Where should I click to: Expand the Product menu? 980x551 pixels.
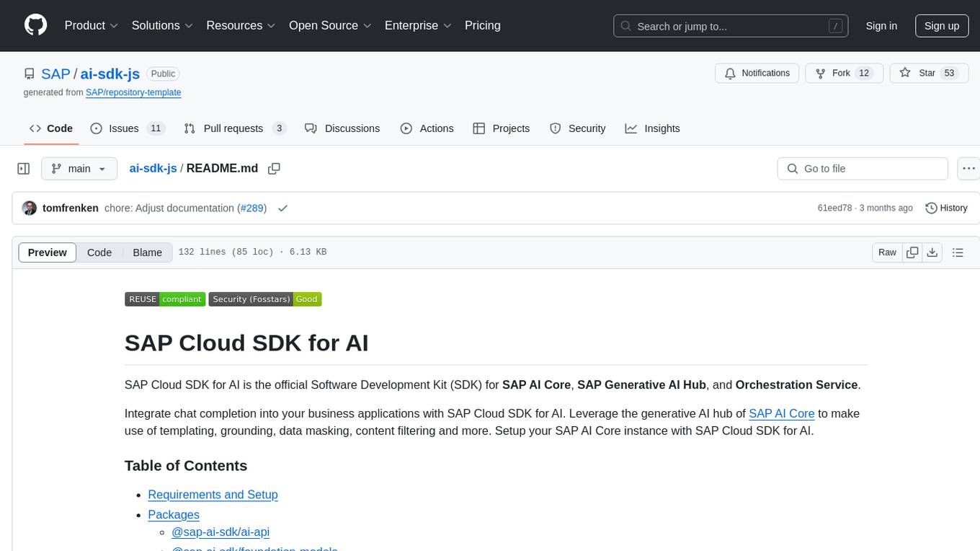[x=92, y=25]
